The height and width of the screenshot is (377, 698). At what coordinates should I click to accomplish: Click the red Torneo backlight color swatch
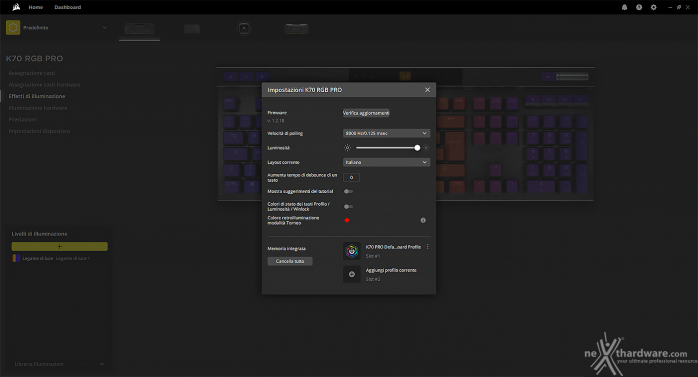tap(347, 220)
